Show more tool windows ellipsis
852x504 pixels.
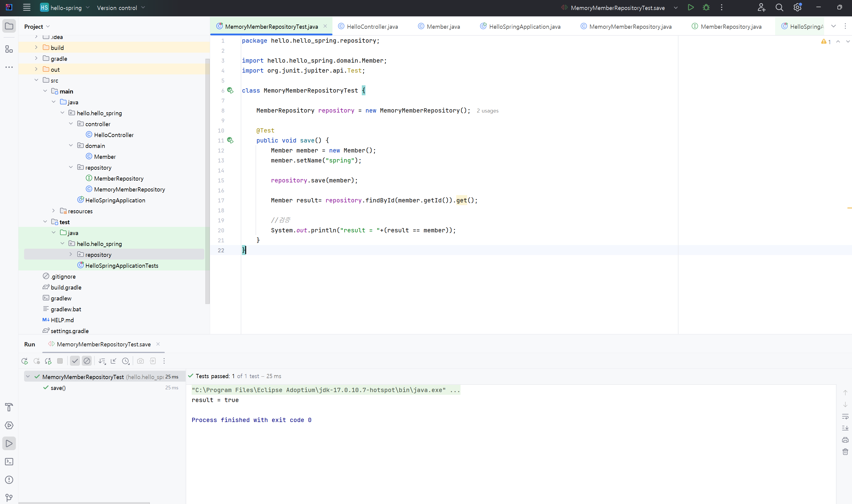coord(9,67)
